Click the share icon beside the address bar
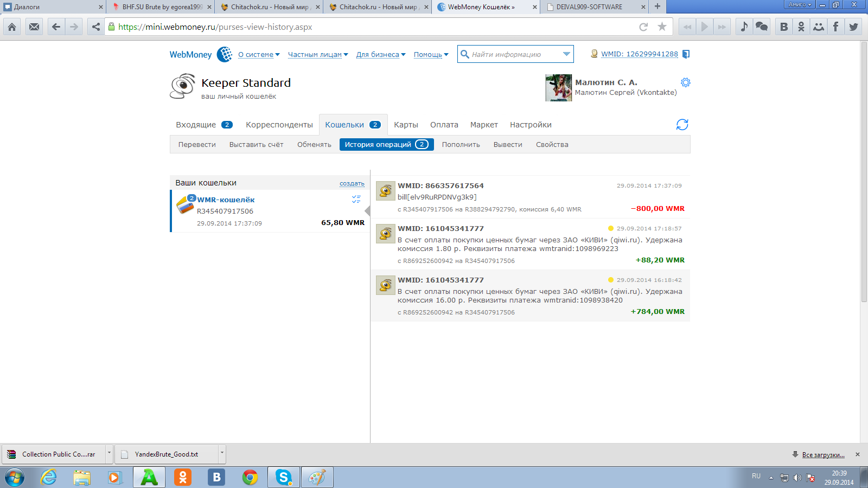The image size is (868, 488). point(96,27)
